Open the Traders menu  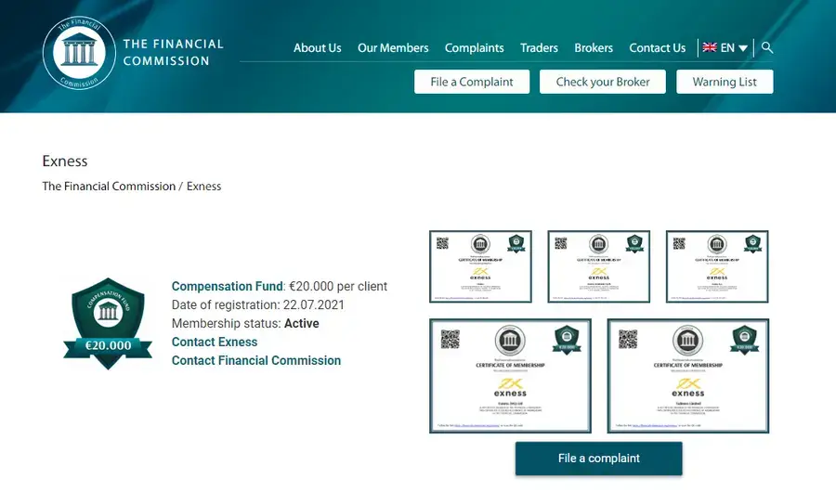(x=539, y=48)
